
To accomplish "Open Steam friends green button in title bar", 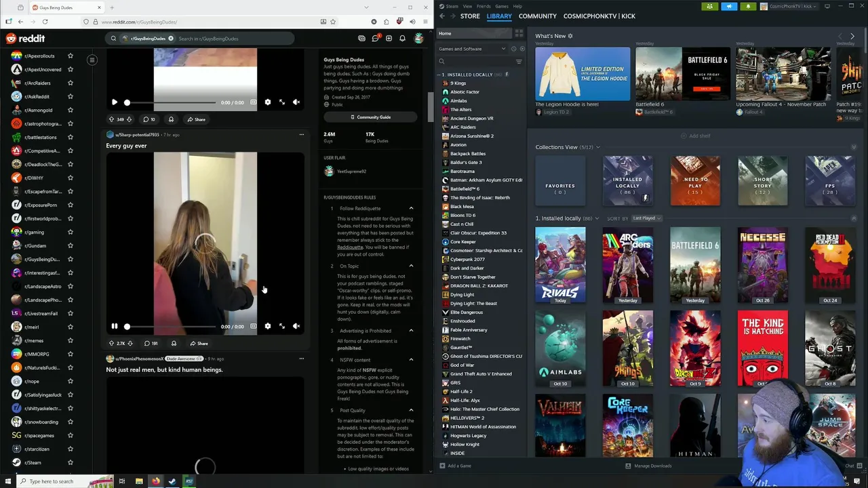I will 710,6.
